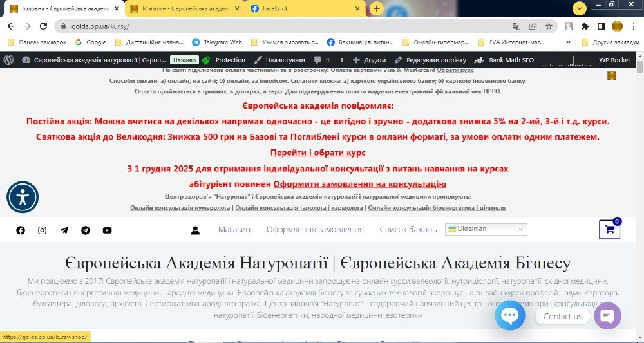Open the extensions puzzle icon
Image resolution: width=644 pixels, height=343 pixels.
[585, 26]
